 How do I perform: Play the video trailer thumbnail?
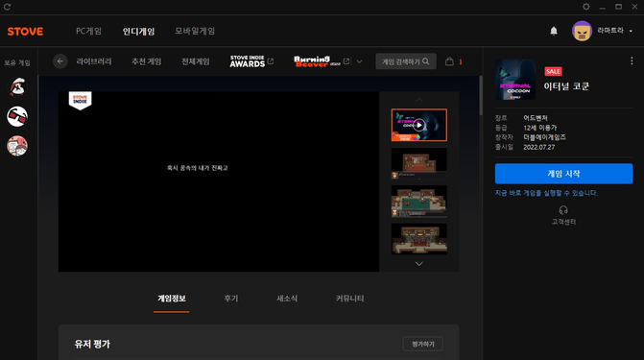click(418, 125)
